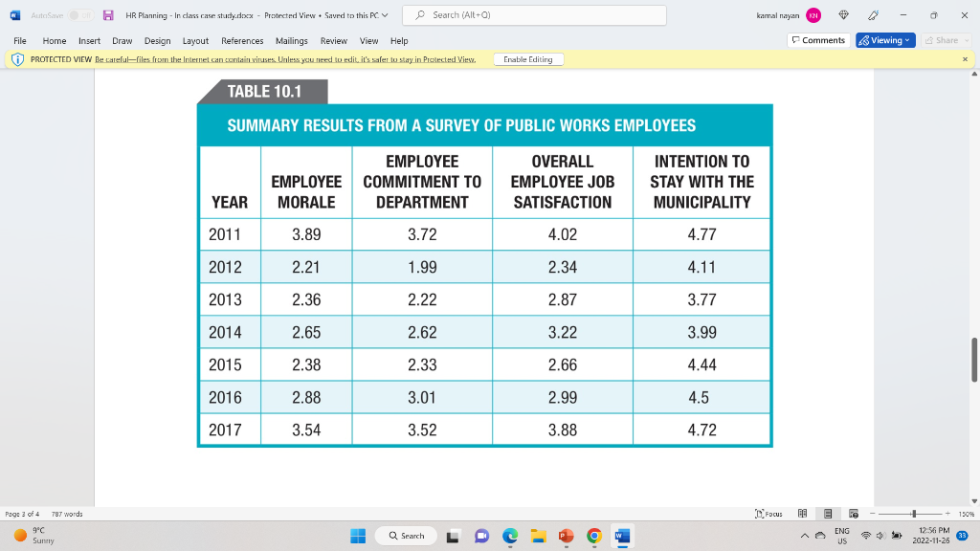Click the Save icon in title bar
Viewport: 980px width, 551px height.
tap(108, 15)
